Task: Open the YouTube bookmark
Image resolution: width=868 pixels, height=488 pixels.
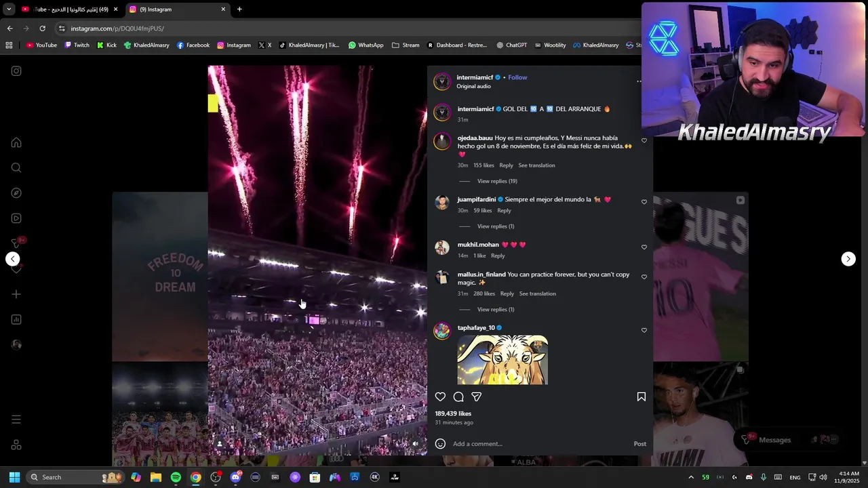Action: point(41,45)
